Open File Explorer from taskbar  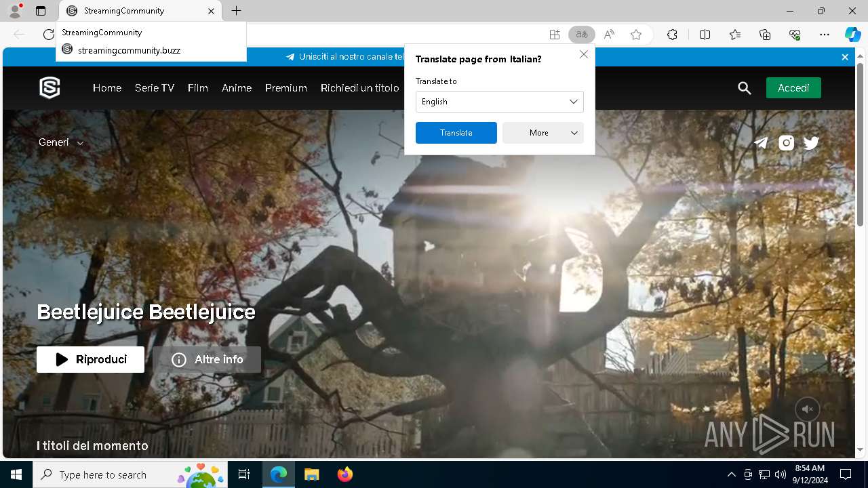click(312, 474)
